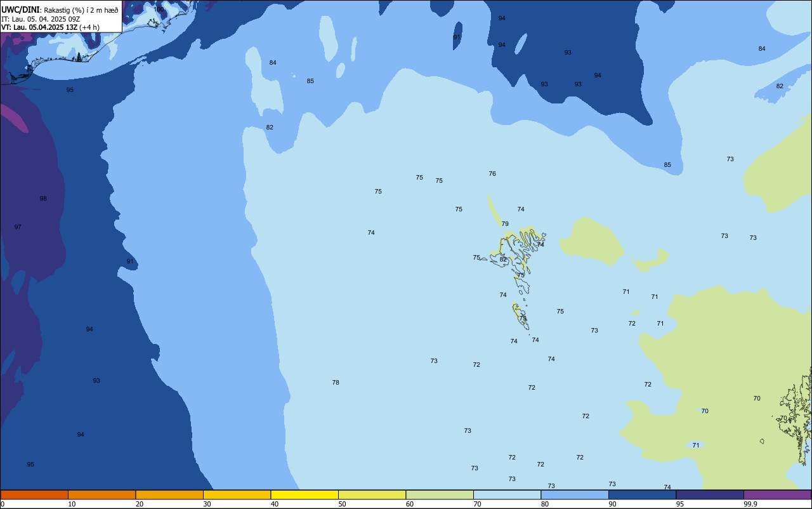Click the 60–70 light green legend swatch
Screen dimensions: 812x509
coord(440,494)
